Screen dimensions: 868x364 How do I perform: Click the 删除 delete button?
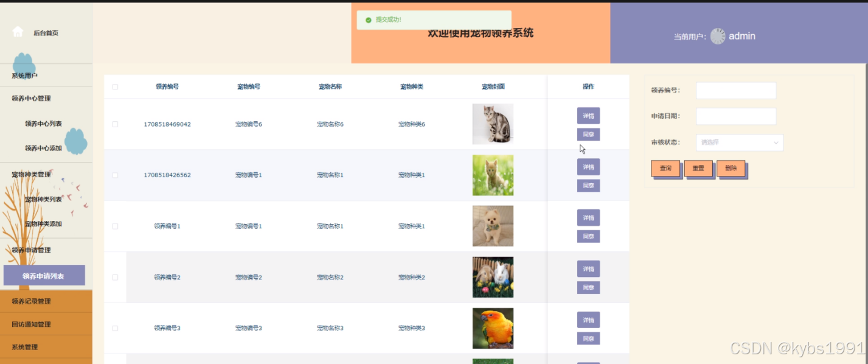tap(731, 168)
